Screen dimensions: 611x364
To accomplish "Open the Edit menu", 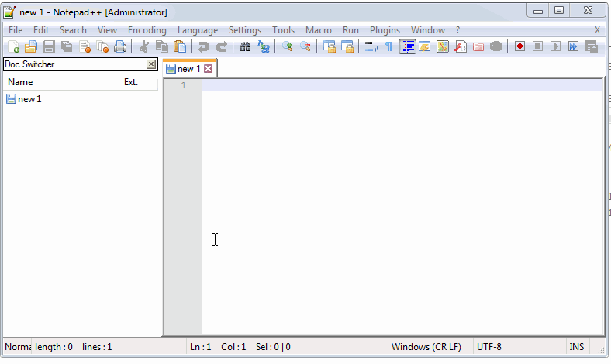I will coord(41,30).
